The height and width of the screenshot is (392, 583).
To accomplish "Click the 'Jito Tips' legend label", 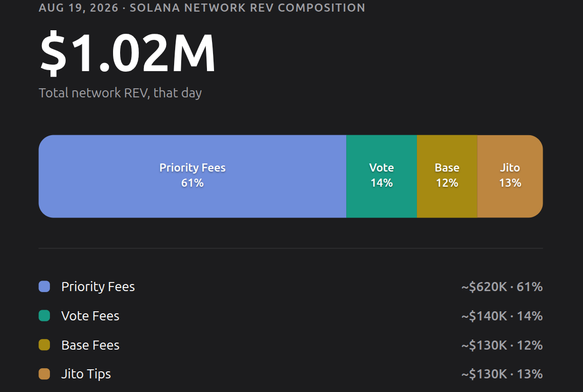I will tap(86, 374).
